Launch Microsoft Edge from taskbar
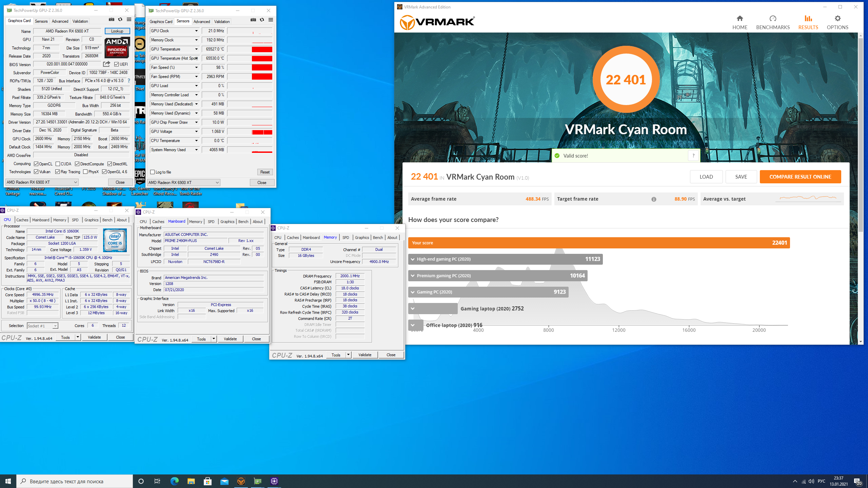The width and height of the screenshot is (868, 488). point(174,481)
